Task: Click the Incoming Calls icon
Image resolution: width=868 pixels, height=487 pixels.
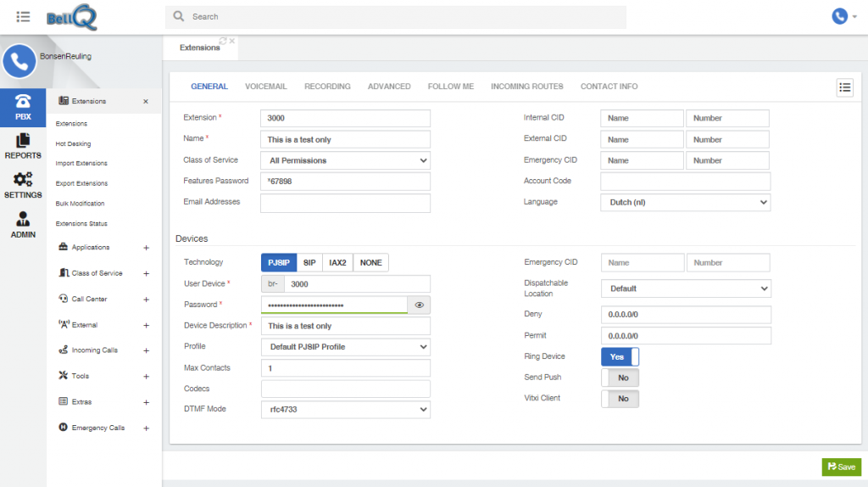Action: click(63, 350)
